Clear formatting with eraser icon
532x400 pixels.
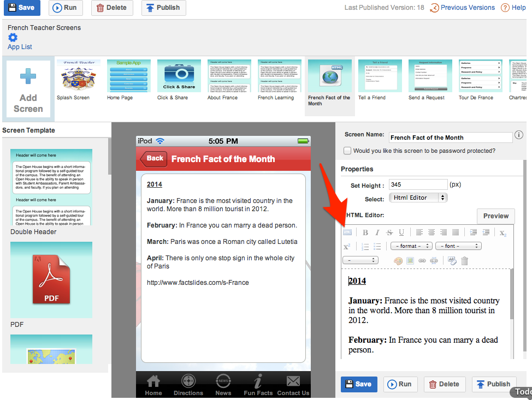point(452,261)
